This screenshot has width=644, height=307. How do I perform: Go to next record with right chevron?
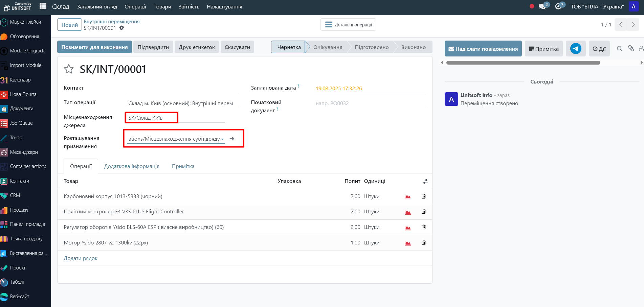click(x=633, y=25)
